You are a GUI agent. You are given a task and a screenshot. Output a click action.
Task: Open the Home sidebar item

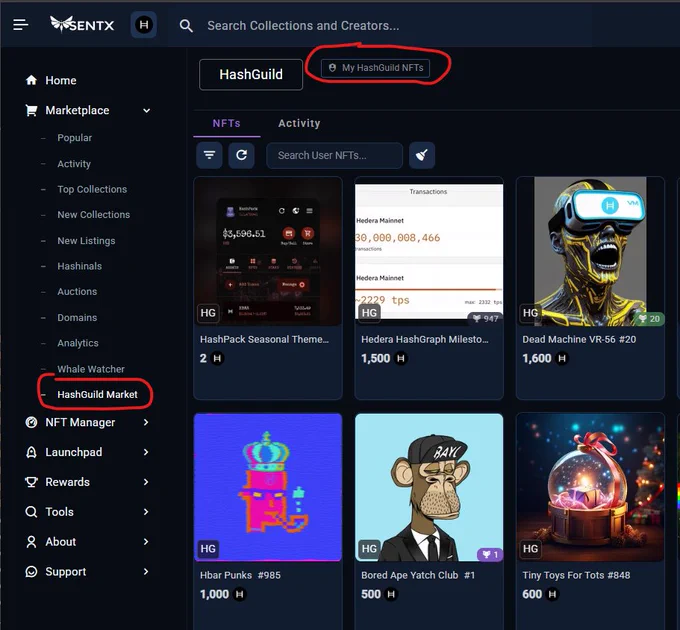coord(61,80)
